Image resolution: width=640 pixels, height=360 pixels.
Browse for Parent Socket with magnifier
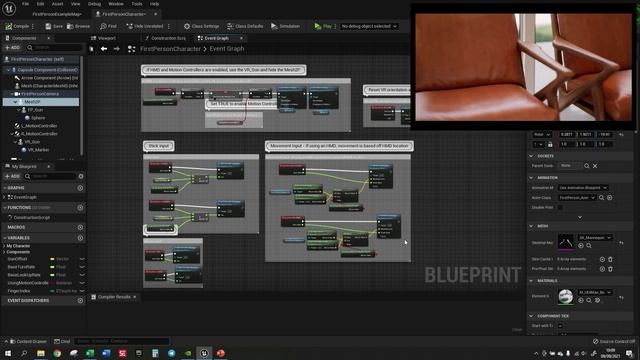click(x=587, y=166)
